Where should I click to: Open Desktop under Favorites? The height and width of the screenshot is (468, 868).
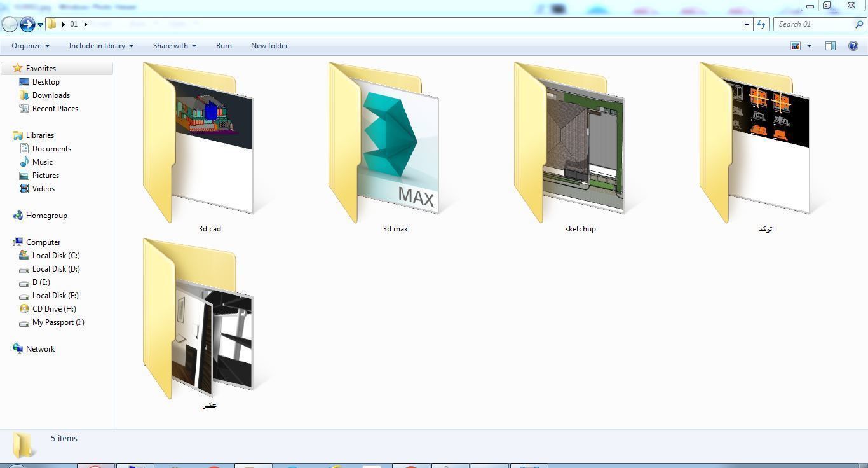pyautogui.click(x=46, y=82)
